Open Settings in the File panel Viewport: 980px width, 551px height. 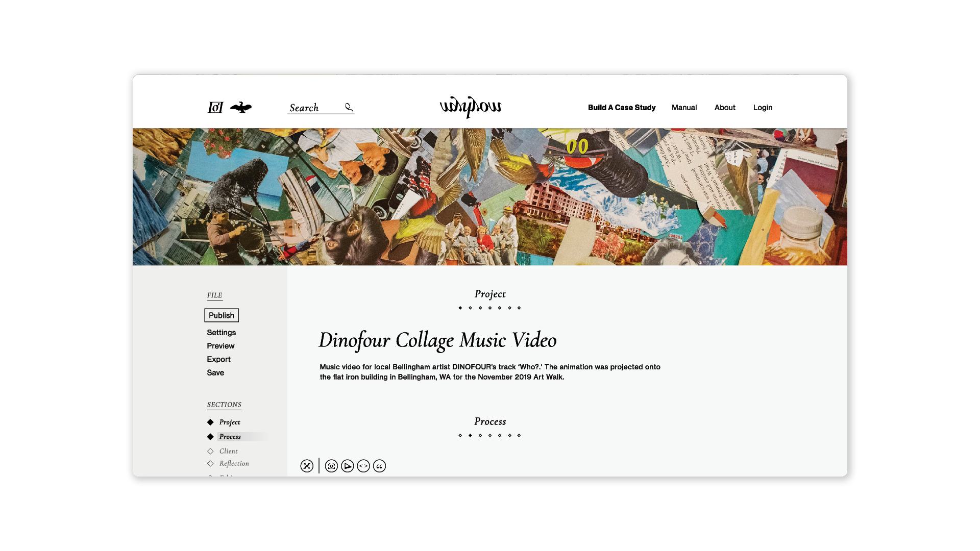(222, 332)
